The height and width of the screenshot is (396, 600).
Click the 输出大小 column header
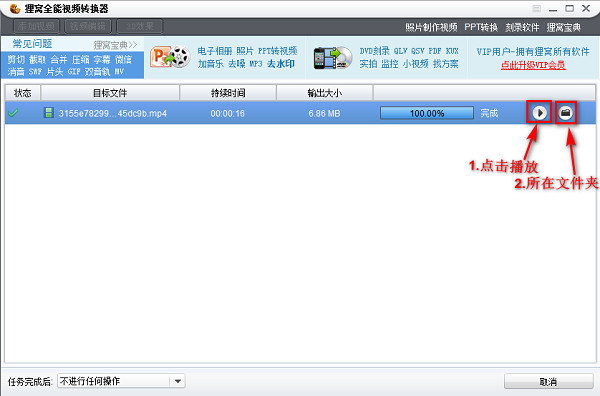(x=324, y=93)
